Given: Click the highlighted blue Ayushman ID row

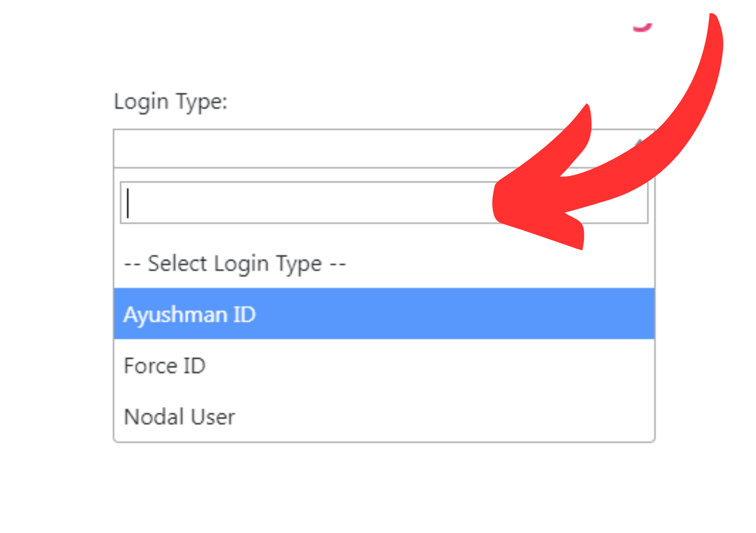Looking at the screenshot, I should click(x=384, y=314).
